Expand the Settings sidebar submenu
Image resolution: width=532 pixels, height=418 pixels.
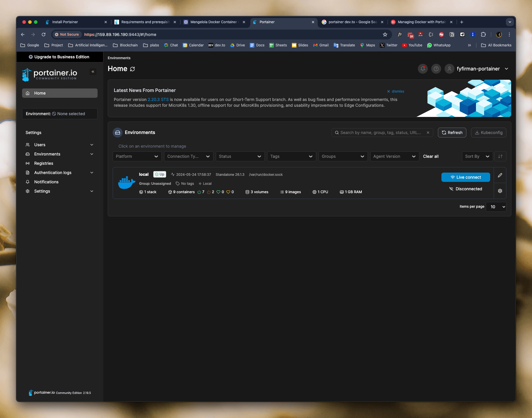[60, 191]
